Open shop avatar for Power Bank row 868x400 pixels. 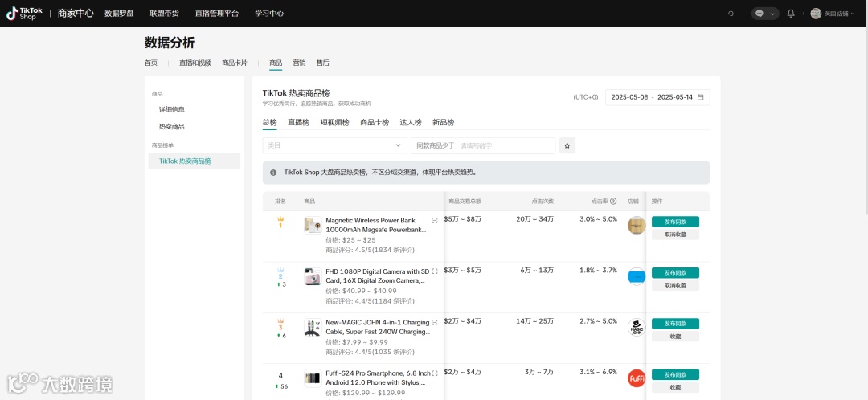pyautogui.click(x=637, y=225)
